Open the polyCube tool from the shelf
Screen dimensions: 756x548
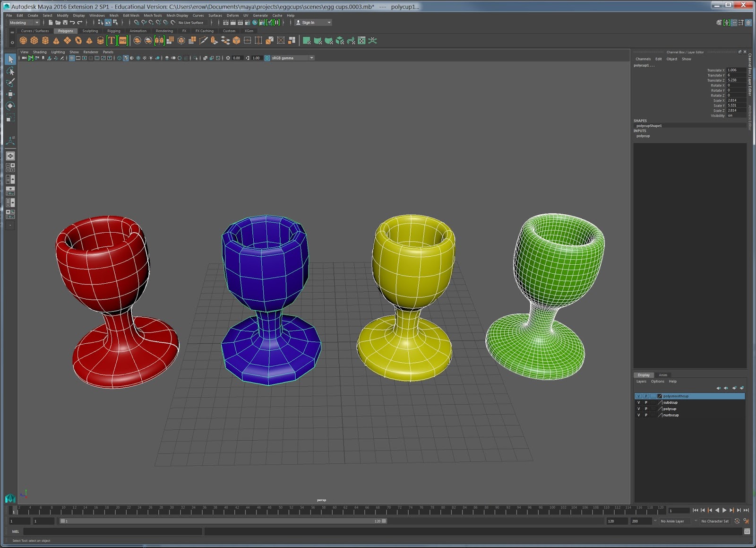(x=34, y=41)
